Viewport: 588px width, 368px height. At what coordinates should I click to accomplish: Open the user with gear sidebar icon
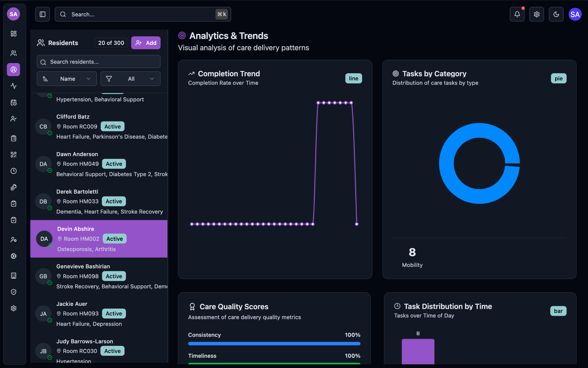13,240
